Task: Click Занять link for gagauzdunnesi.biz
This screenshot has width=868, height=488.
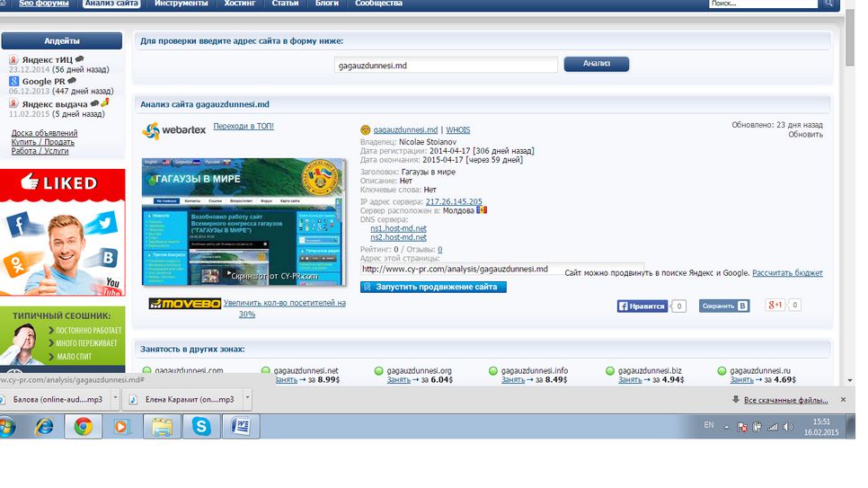Action: 630,380
